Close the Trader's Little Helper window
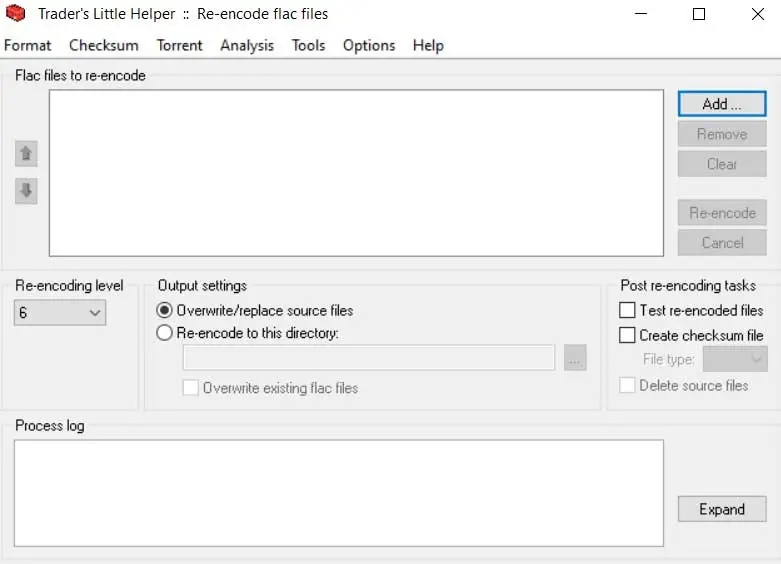The width and height of the screenshot is (781, 564). point(758,13)
